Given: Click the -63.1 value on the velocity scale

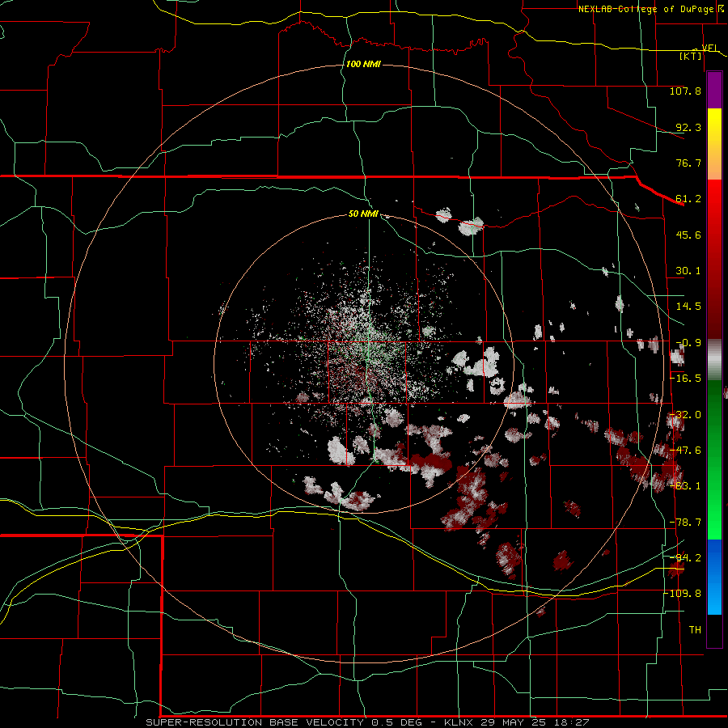Looking at the screenshot, I should point(685,486).
